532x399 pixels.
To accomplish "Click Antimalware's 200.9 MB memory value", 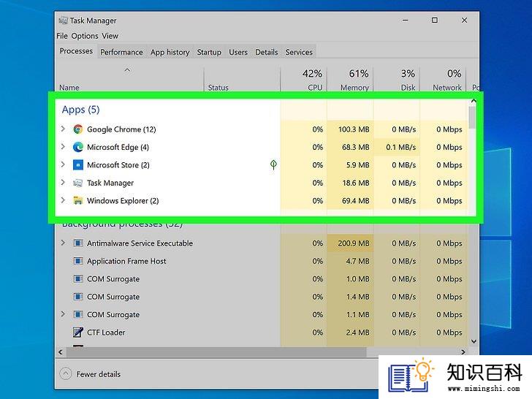I will [x=354, y=243].
